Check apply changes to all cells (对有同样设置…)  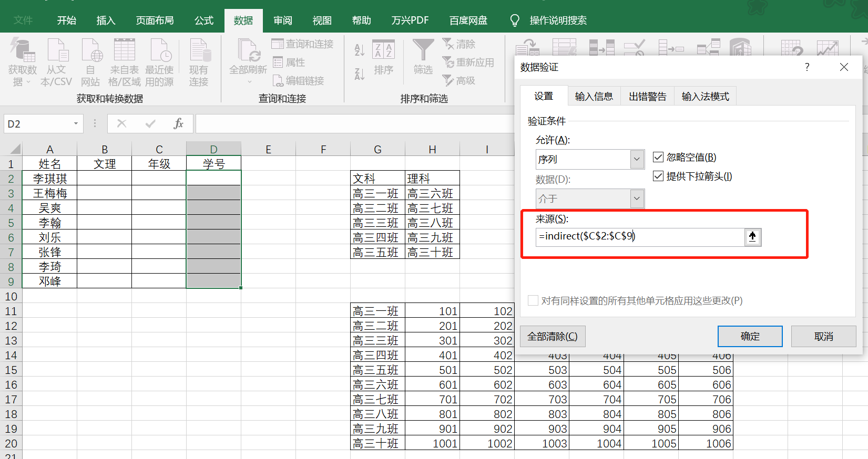[533, 300]
